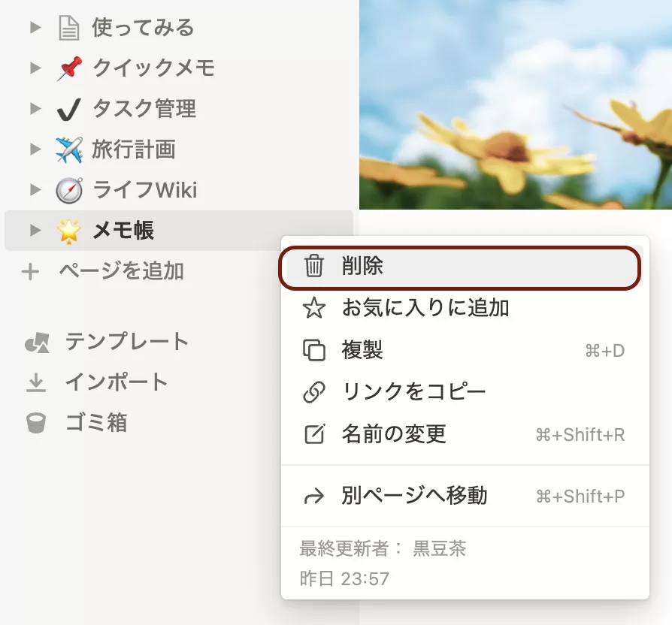Expand the クイックメモ page arrow
Viewport: 672px width, 625px height.
(x=35, y=68)
